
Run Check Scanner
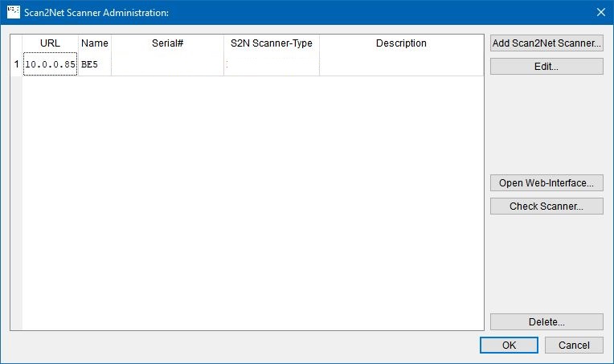coord(546,207)
